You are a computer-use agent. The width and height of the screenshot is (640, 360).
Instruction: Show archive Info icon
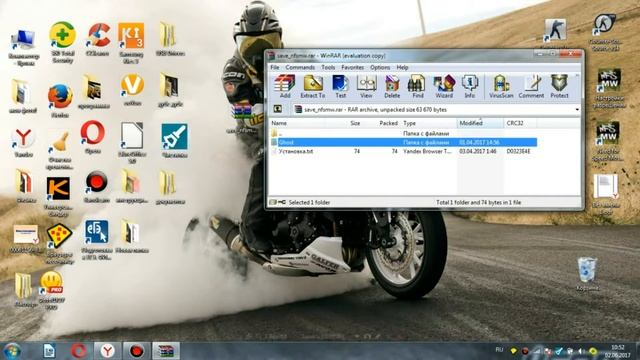(470, 87)
